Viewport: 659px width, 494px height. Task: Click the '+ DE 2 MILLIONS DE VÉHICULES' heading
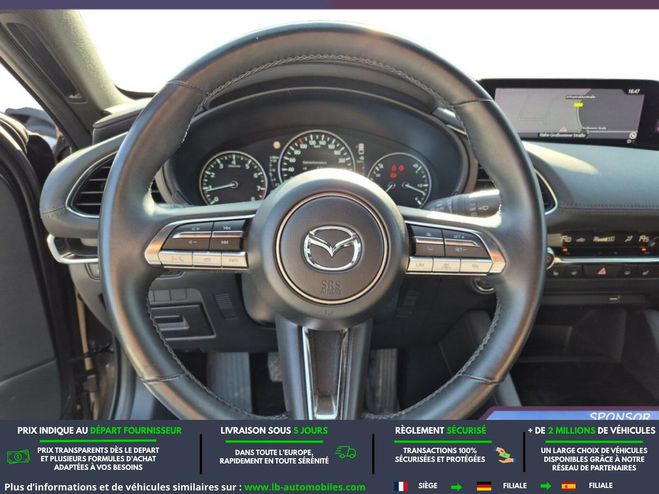point(591,431)
